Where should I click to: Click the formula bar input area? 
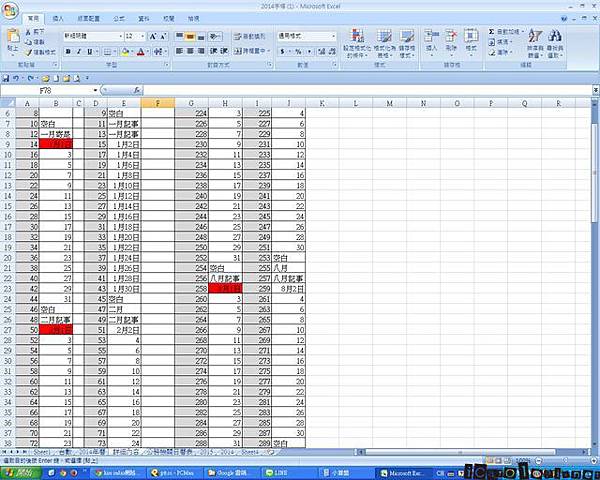367,90
